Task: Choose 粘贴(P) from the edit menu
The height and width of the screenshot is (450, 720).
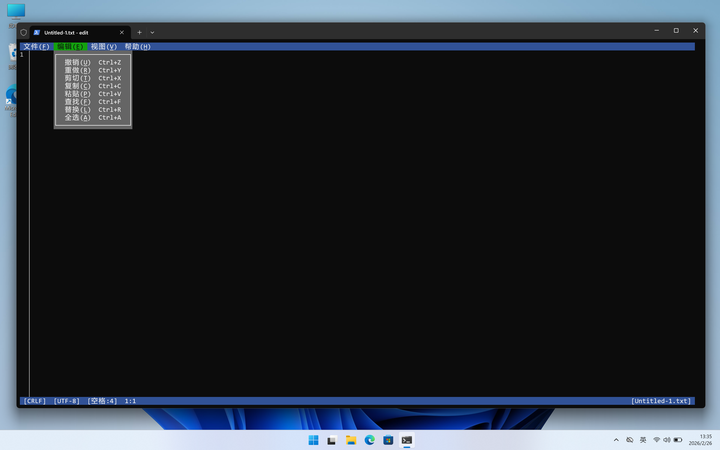Action: (x=93, y=94)
